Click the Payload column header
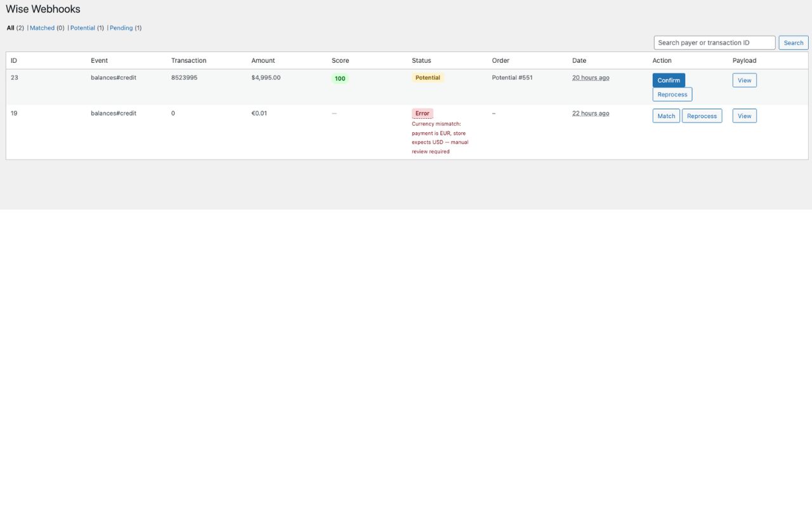 pos(745,61)
